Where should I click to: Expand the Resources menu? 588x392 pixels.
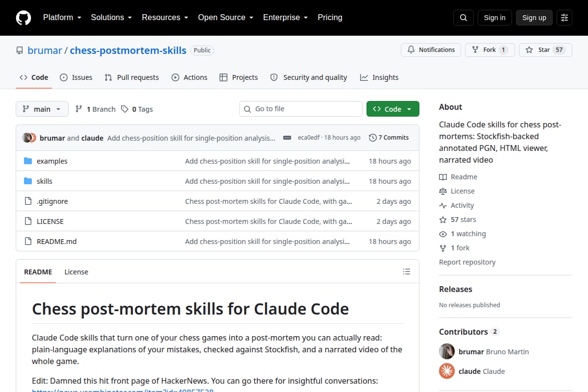(165, 18)
